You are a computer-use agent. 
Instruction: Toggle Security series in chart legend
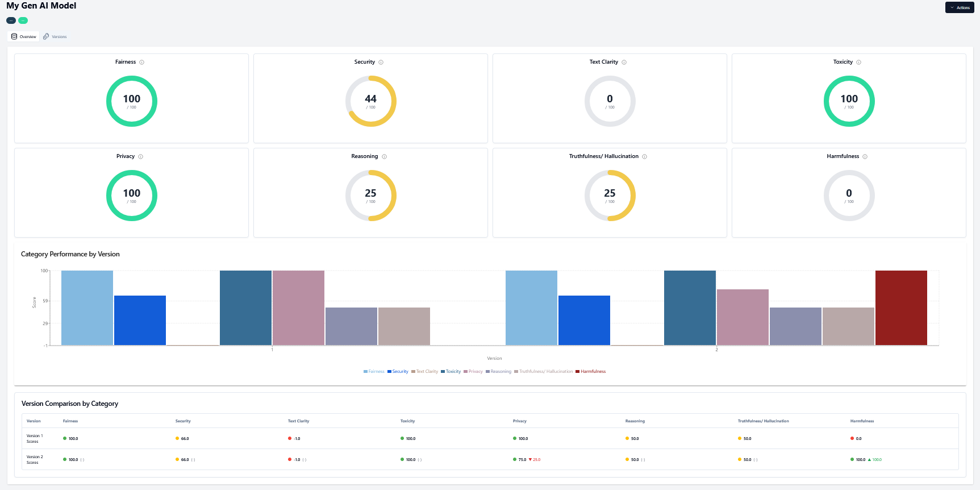(x=398, y=372)
